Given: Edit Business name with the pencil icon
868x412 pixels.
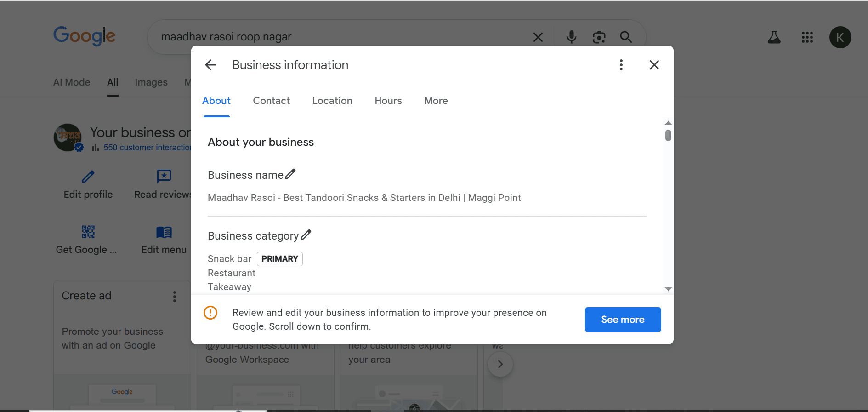Looking at the screenshot, I should tap(290, 174).
